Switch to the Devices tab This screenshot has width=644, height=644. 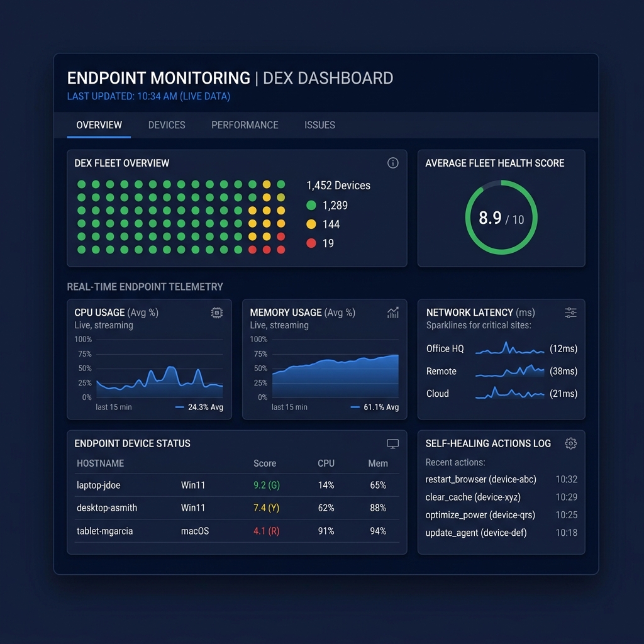(166, 125)
